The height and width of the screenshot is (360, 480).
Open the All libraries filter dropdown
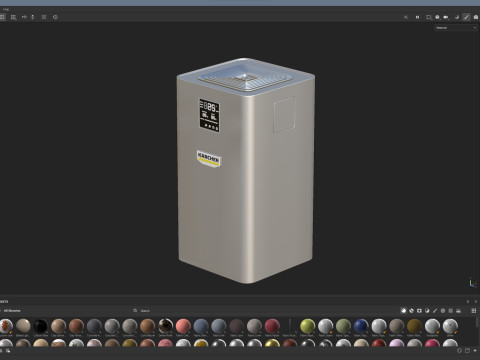pyautogui.click(x=12, y=311)
